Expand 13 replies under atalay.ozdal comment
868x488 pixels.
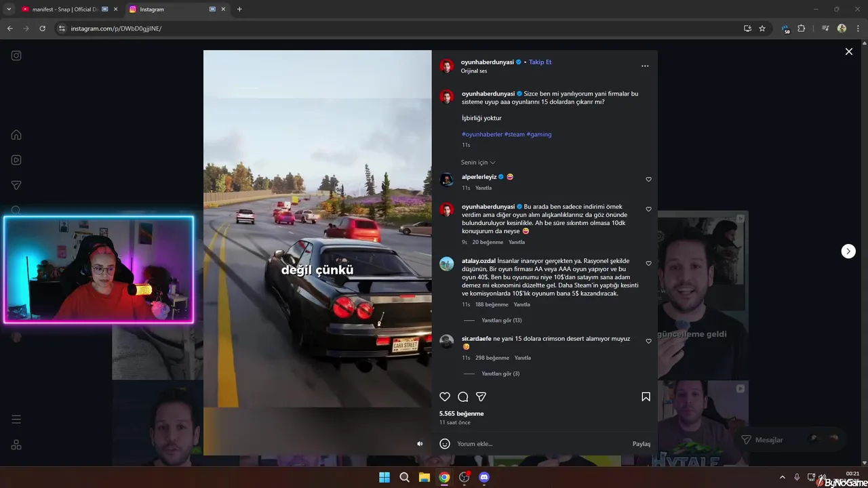(501, 320)
